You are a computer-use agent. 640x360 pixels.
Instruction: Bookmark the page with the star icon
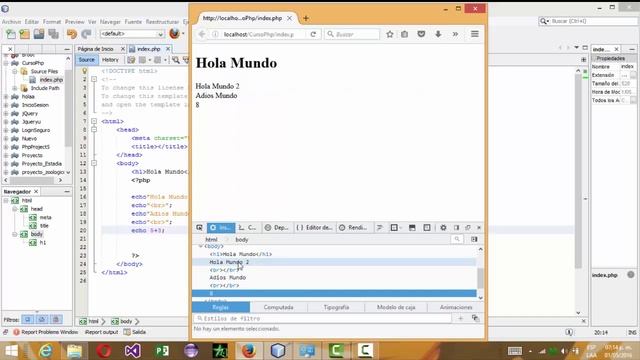(390, 34)
